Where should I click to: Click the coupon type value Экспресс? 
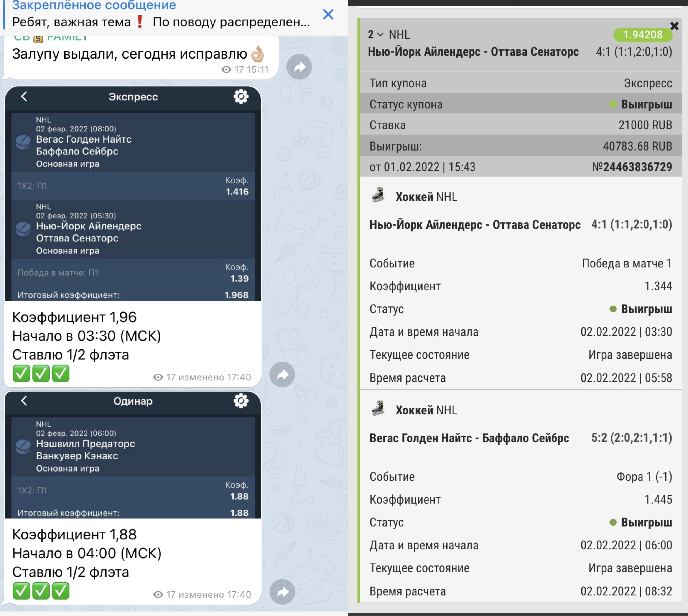coord(648,83)
